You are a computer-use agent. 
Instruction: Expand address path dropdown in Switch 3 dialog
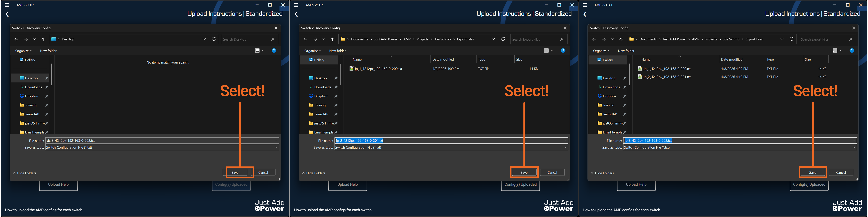tap(782, 39)
